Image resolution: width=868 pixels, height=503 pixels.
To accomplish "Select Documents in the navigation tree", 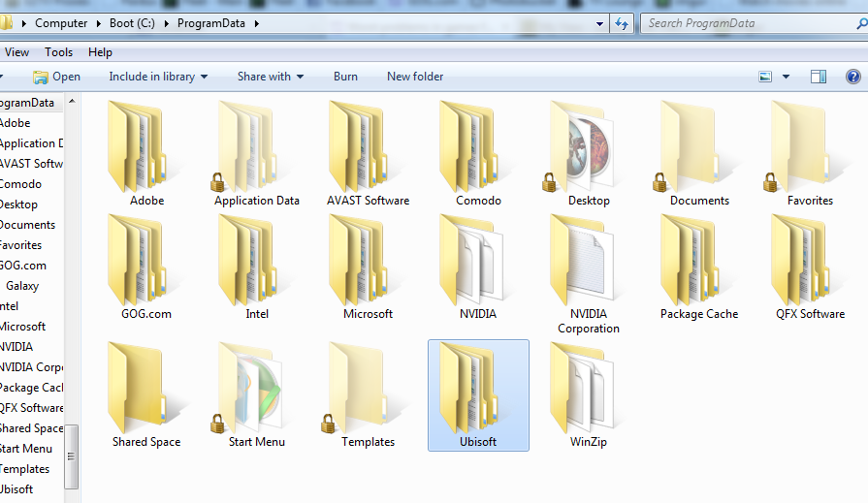I will point(28,225).
